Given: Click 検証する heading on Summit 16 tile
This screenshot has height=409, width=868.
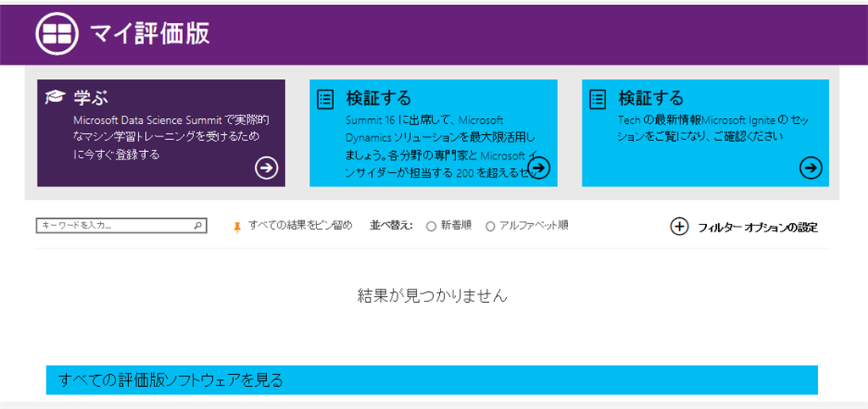Looking at the screenshot, I should click(x=379, y=98).
